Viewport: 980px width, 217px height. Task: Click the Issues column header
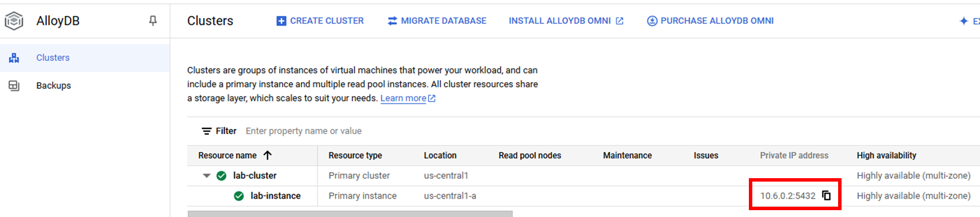point(706,155)
